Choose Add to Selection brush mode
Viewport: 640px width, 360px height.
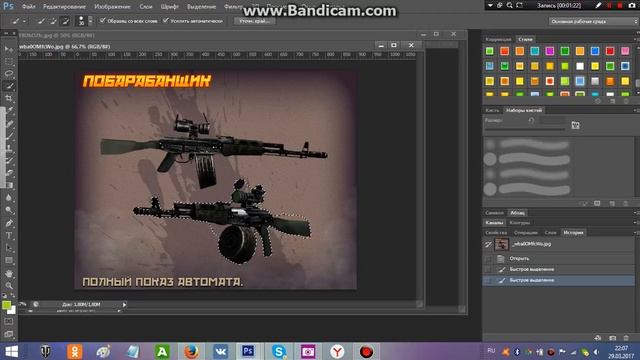(x=53, y=21)
